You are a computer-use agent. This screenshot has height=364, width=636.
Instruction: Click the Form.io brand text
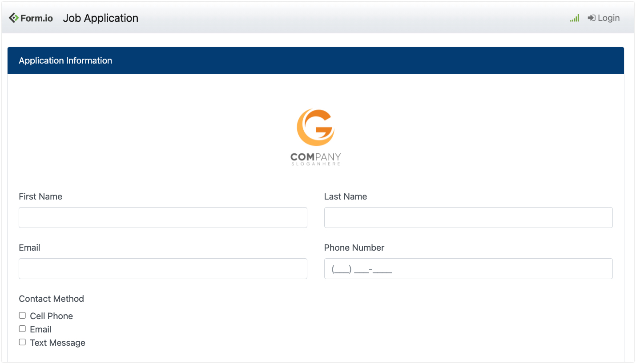(x=36, y=18)
